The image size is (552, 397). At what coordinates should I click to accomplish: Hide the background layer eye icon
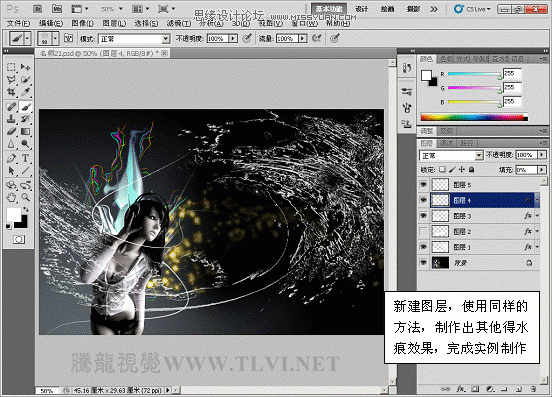(x=424, y=263)
